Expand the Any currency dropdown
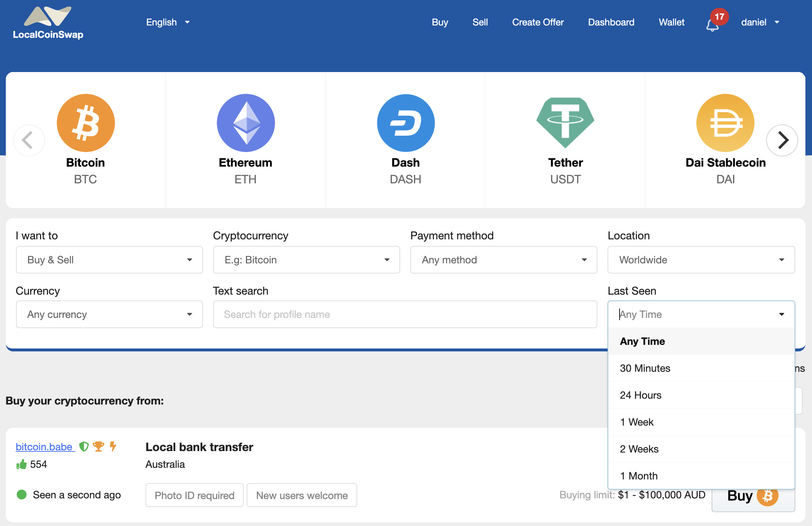The width and height of the screenshot is (812, 526). tap(110, 314)
